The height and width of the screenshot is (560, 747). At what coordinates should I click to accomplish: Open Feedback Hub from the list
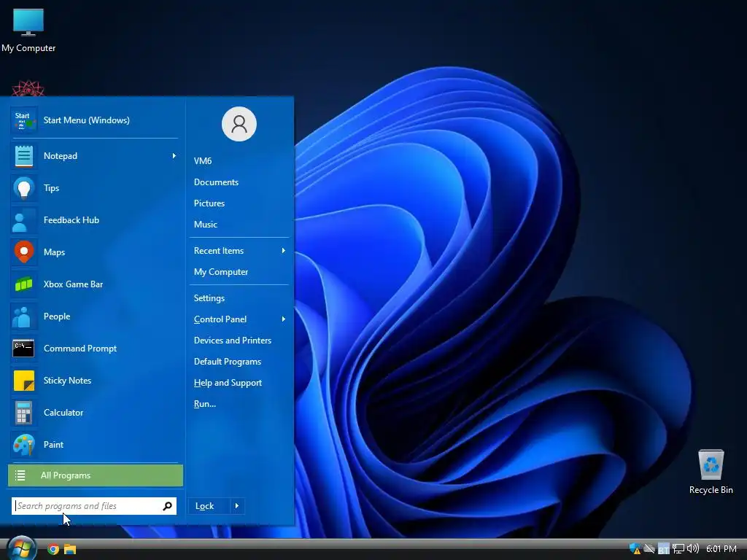click(96, 220)
